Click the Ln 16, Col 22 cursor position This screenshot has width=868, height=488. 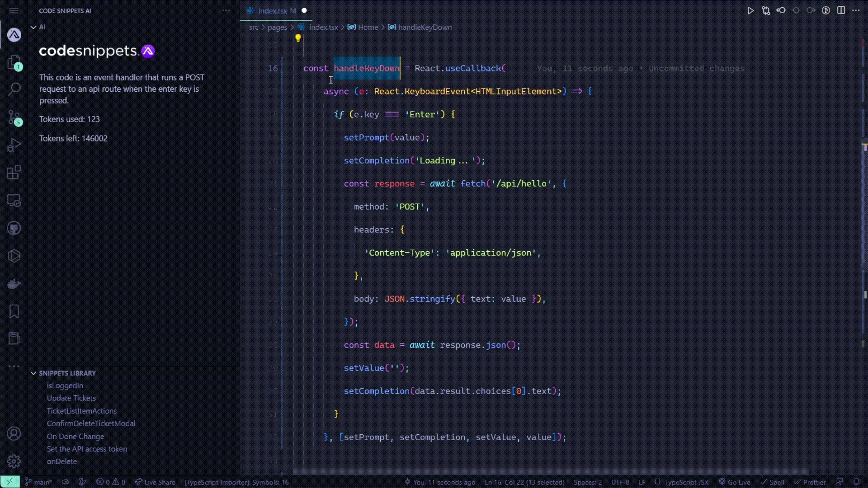(524, 482)
